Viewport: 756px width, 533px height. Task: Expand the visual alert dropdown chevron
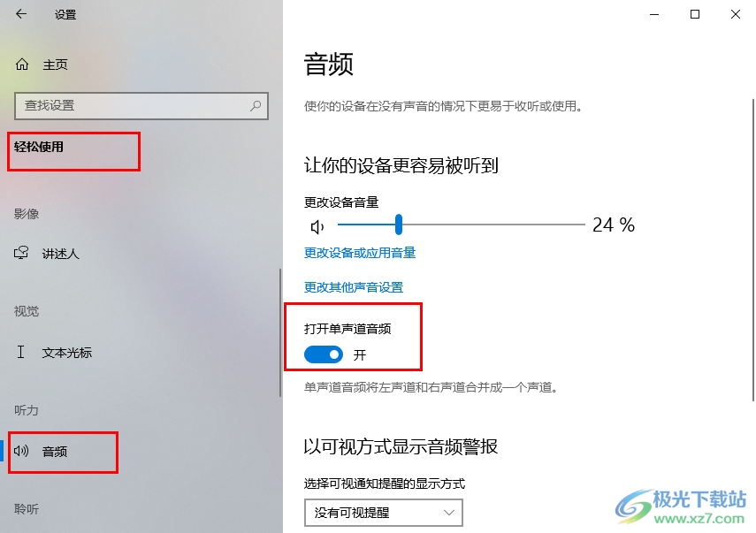pos(449,513)
